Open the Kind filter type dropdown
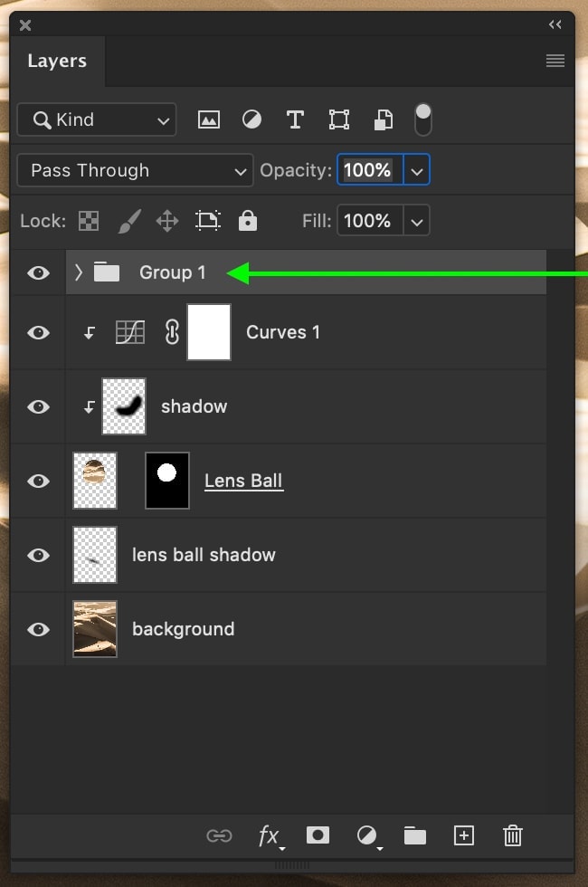Image resolution: width=588 pixels, height=887 pixels. [97, 119]
